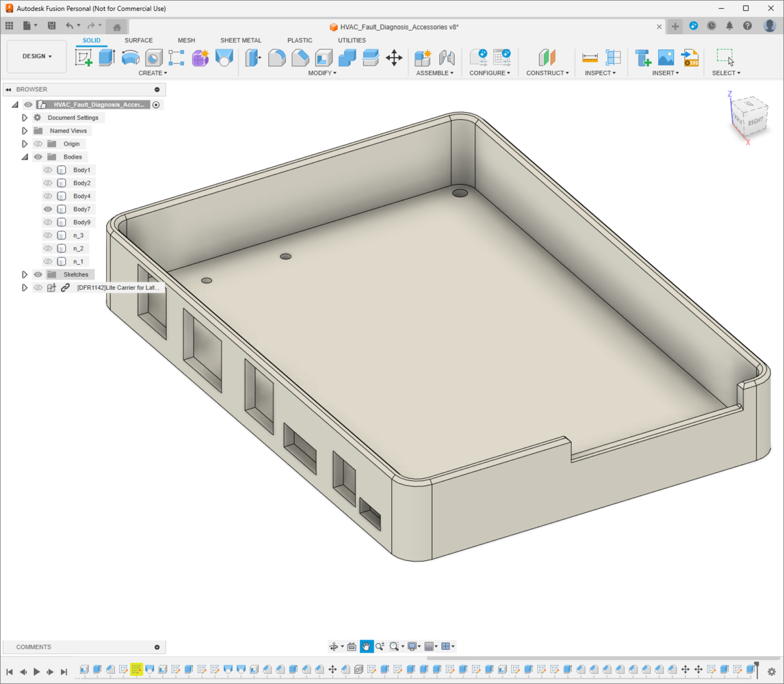Show Body1 with its eye icon
The width and height of the screenshot is (784, 684).
pos(48,170)
